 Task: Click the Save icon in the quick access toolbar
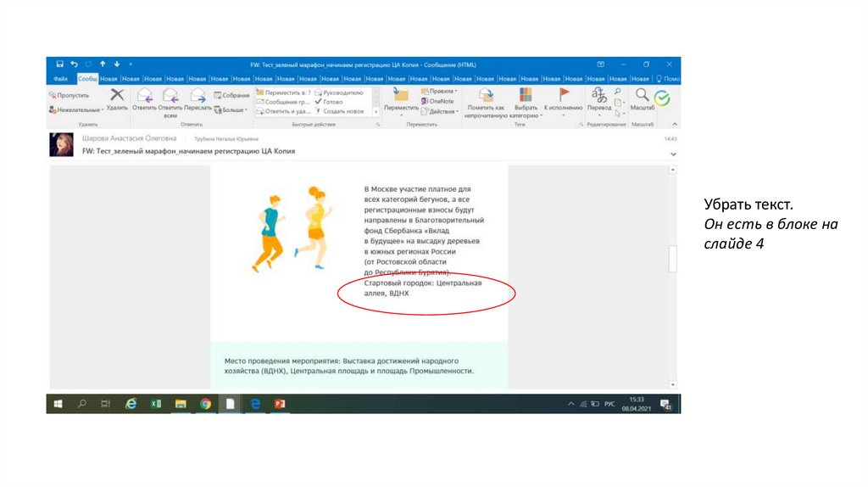coord(59,64)
